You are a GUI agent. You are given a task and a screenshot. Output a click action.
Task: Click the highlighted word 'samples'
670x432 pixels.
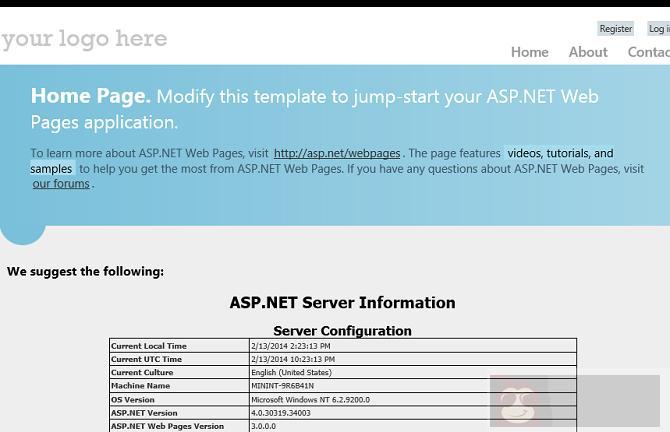[x=52, y=168]
